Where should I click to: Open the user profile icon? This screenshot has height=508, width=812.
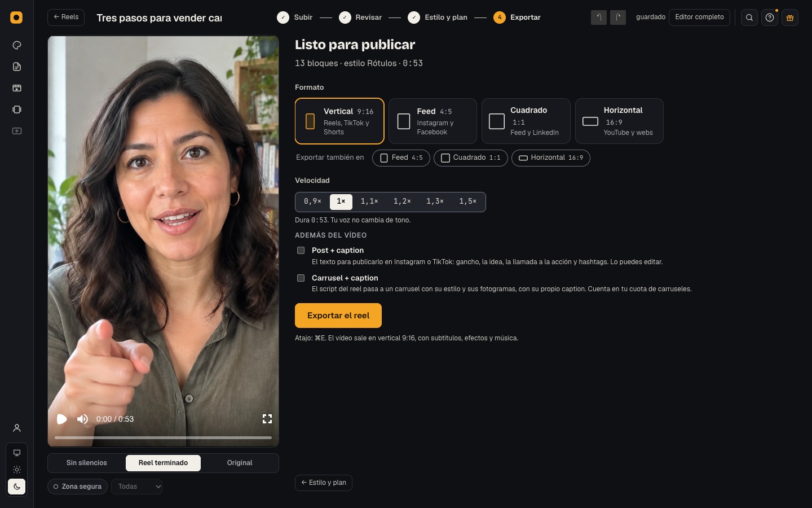click(x=17, y=428)
